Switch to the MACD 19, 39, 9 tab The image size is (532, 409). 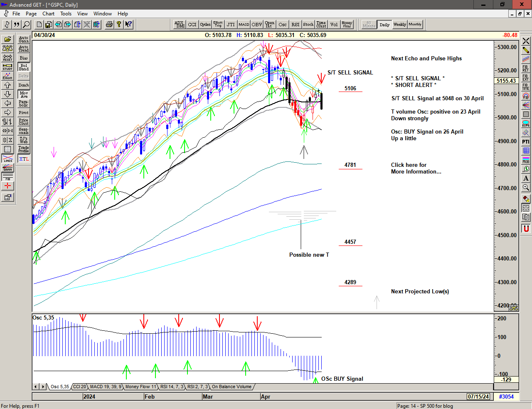pyautogui.click(x=106, y=387)
